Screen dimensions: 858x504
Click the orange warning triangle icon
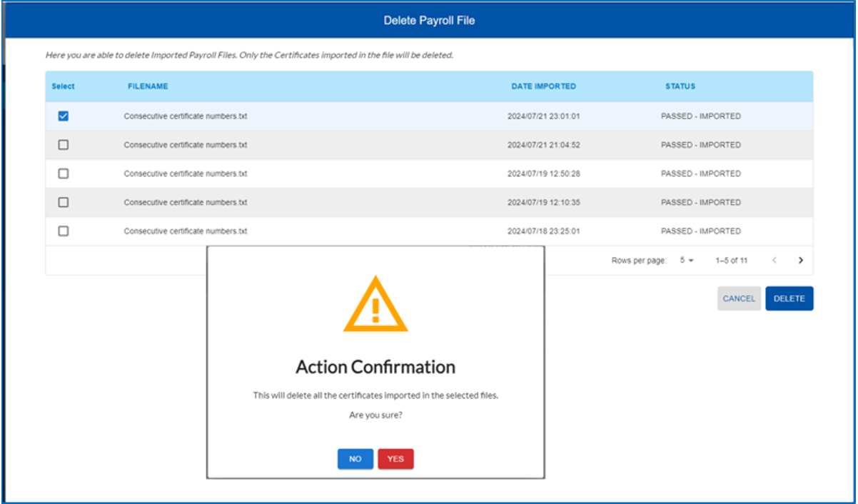pyautogui.click(x=375, y=306)
